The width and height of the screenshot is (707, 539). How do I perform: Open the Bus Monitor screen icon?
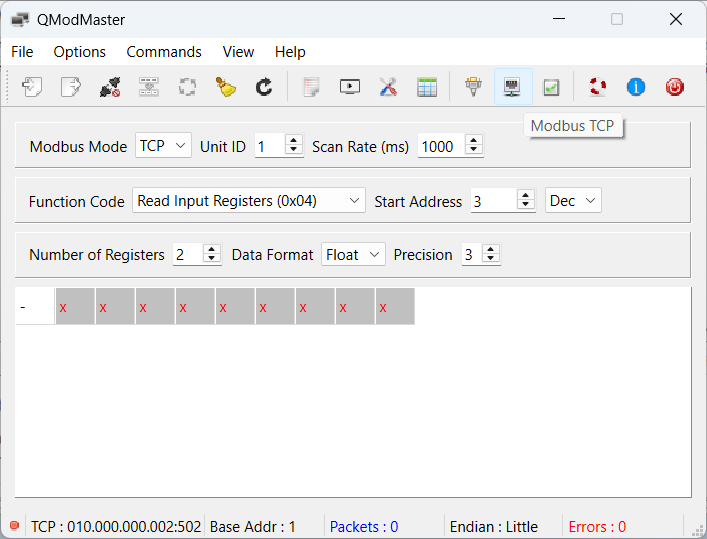coord(350,87)
